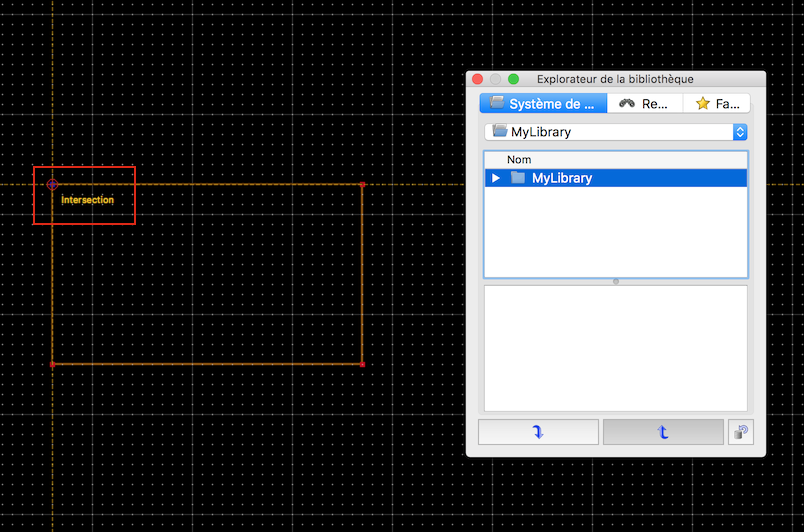
Task: Open the search tab with binoculars icon
Action: click(644, 103)
